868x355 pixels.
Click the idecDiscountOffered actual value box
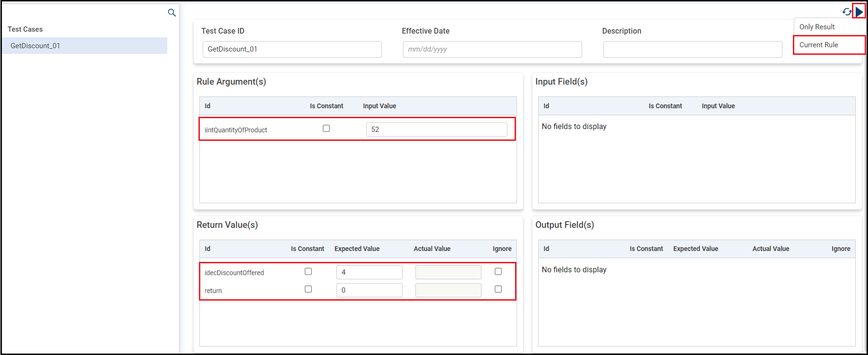pyautogui.click(x=448, y=272)
